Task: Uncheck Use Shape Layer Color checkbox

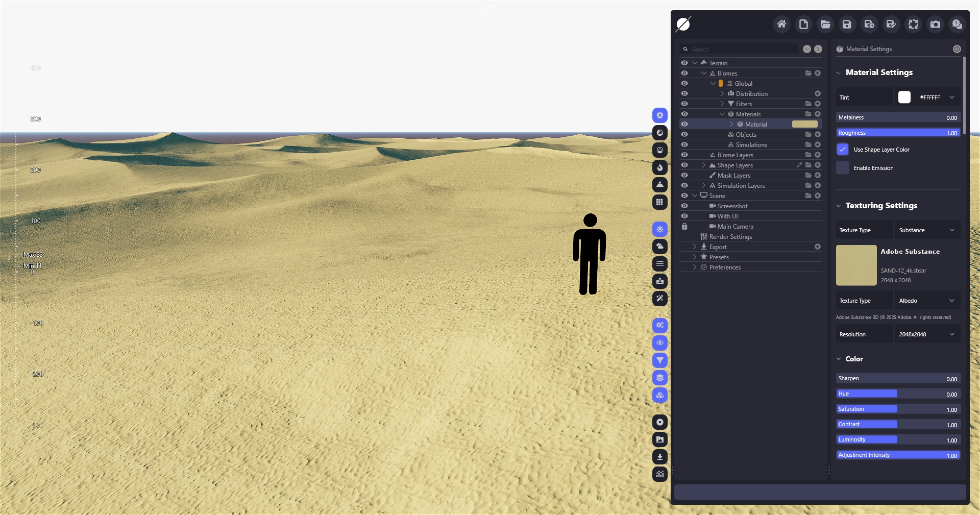Action: click(x=843, y=150)
